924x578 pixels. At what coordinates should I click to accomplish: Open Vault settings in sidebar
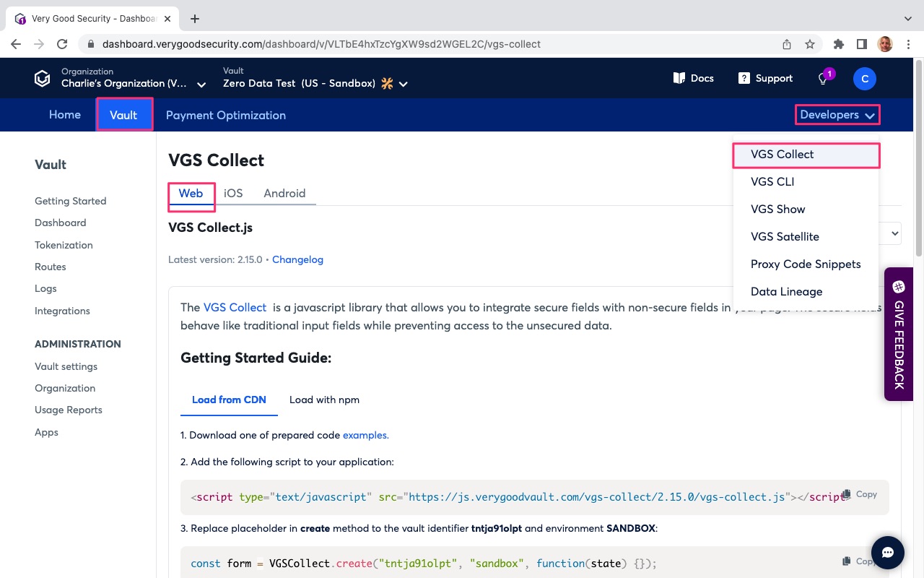(x=66, y=367)
